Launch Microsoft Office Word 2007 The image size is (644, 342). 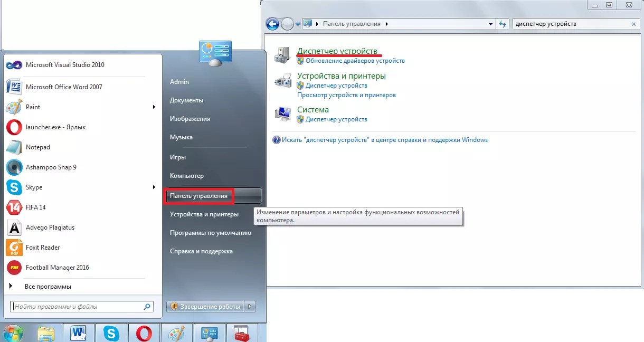pos(63,87)
